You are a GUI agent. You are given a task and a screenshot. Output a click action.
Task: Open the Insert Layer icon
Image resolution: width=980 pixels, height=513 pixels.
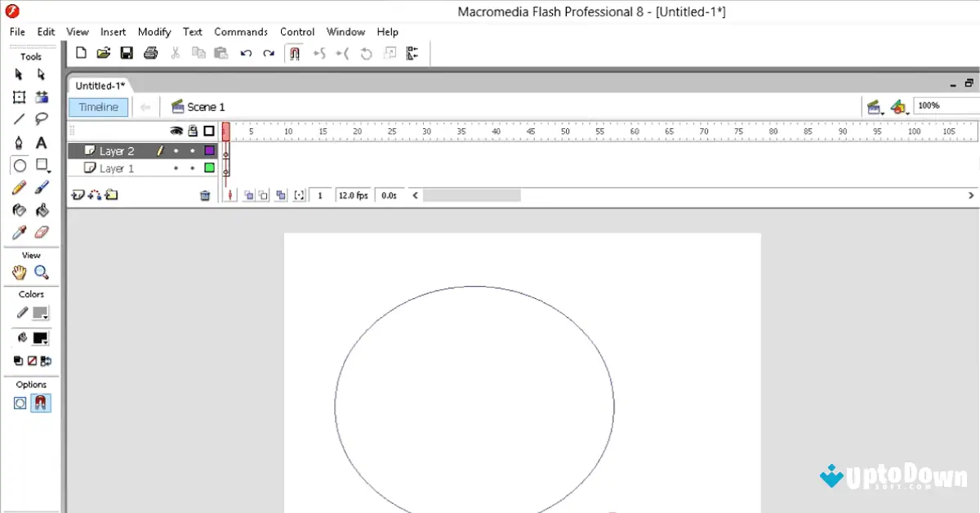[x=78, y=194]
